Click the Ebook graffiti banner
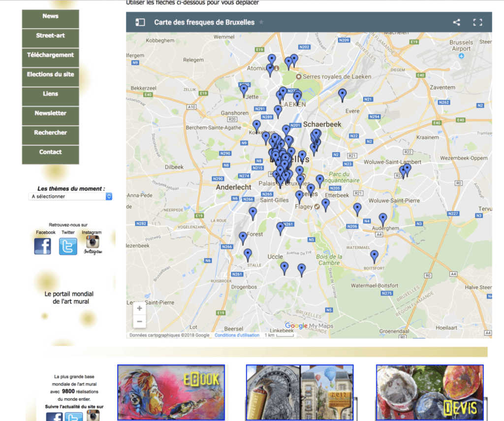Image resolution: width=504 pixels, height=421 pixels. click(171, 392)
